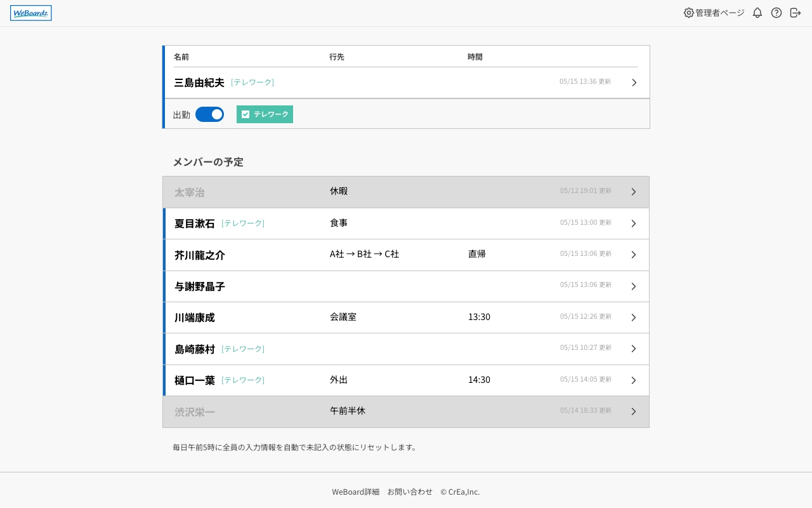The height and width of the screenshot is (508, 812).
Task: Open the WeBoard詳細 footer link
Action: (355, 491)
